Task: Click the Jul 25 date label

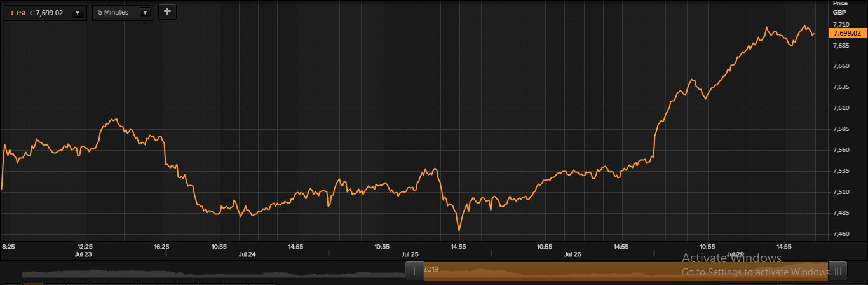Action: tap(410, 254)
